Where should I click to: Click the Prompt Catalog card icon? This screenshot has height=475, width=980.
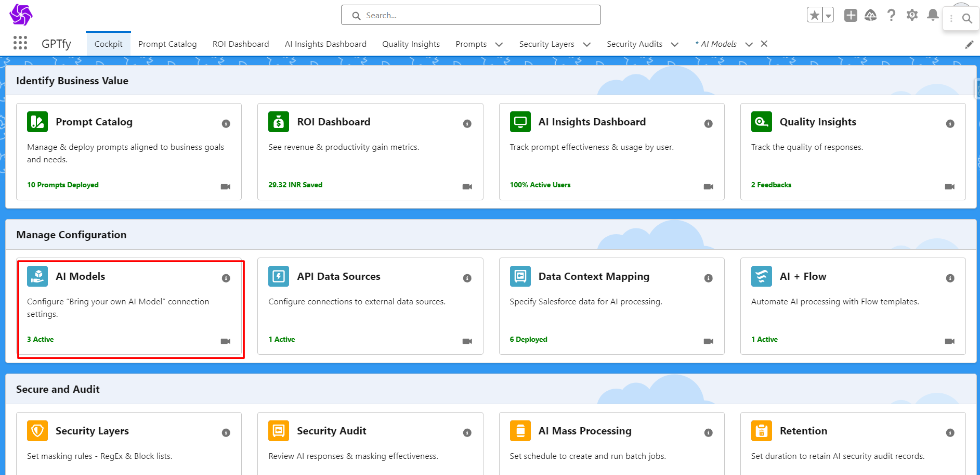point(37,122)
